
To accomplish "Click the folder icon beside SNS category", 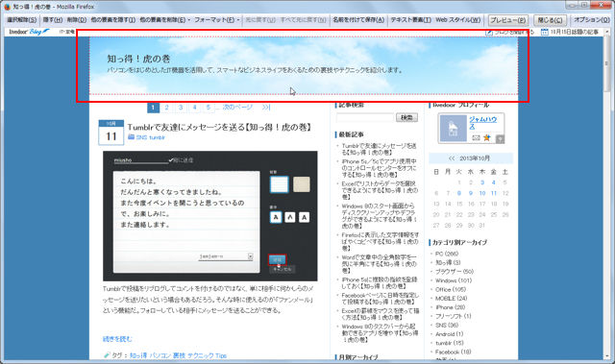I will pos(131,136).
